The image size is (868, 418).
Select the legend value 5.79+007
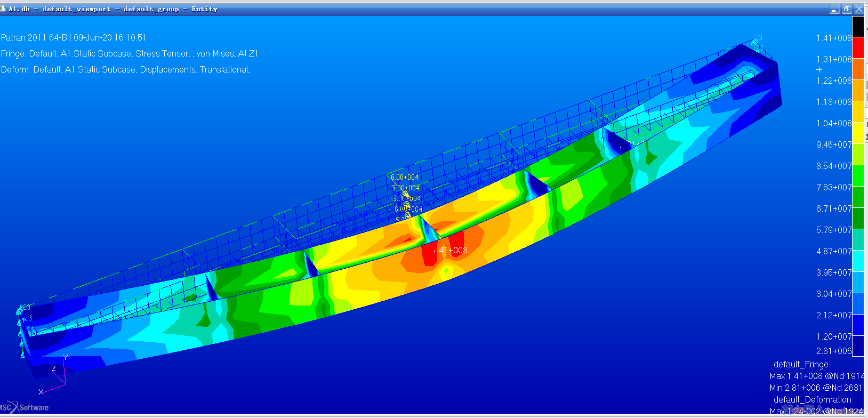[x=834, y=230]
